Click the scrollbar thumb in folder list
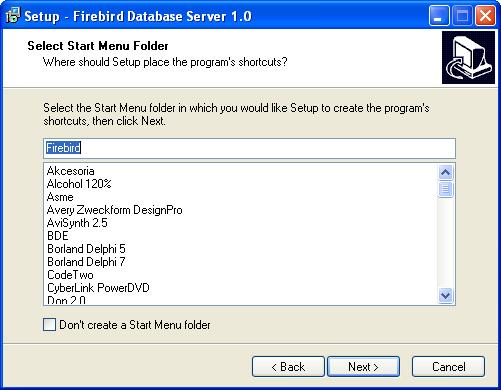Screen dimensions: 501x390 click(446, 189)
